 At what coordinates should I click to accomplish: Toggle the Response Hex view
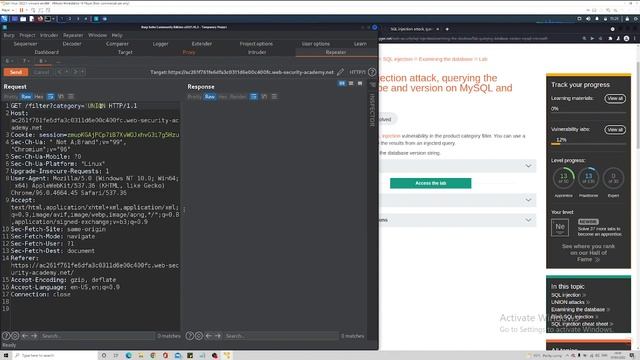click(x=223, y=97)
